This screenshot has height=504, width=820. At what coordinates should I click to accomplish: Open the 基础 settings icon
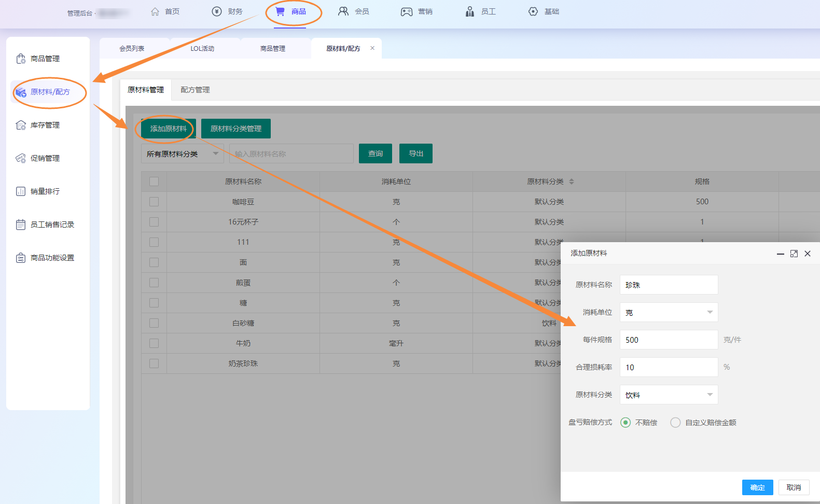(x=533, y=11)
